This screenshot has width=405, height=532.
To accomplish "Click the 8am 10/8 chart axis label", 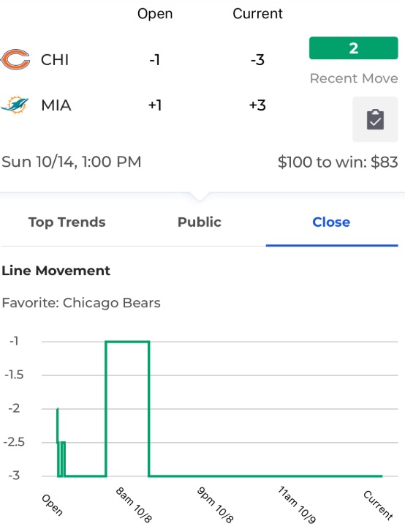I will [x=134, y=504].
